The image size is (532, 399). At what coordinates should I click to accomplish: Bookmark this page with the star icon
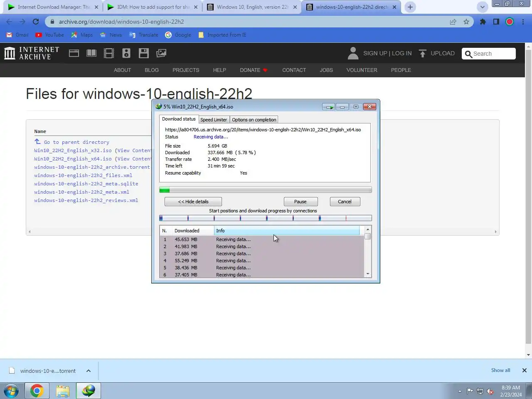[x=466, y=22]
